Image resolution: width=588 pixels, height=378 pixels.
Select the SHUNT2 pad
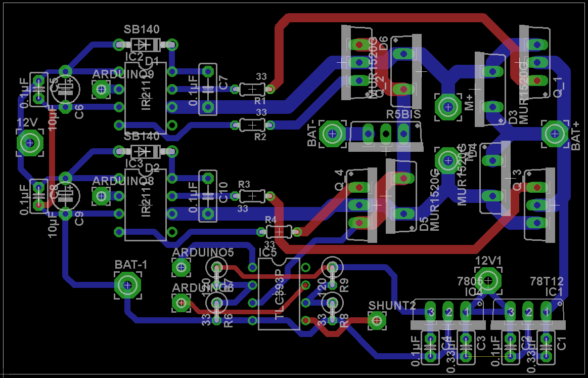point(377,321)
